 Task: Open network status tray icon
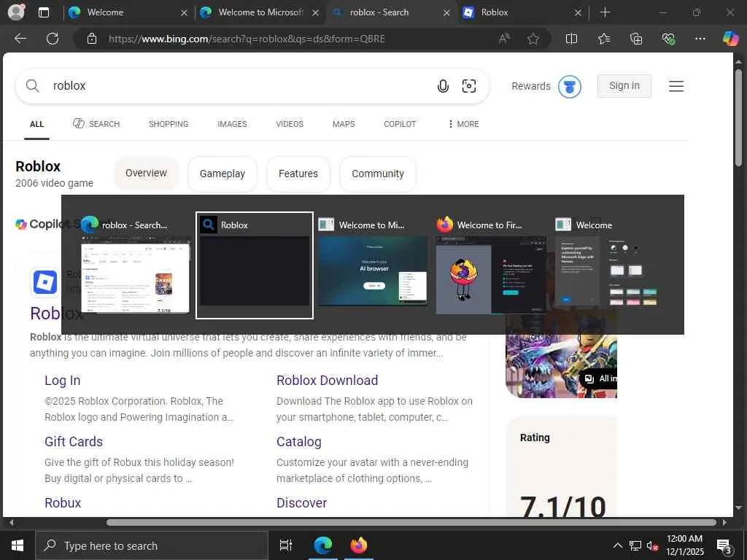[635, 545]
